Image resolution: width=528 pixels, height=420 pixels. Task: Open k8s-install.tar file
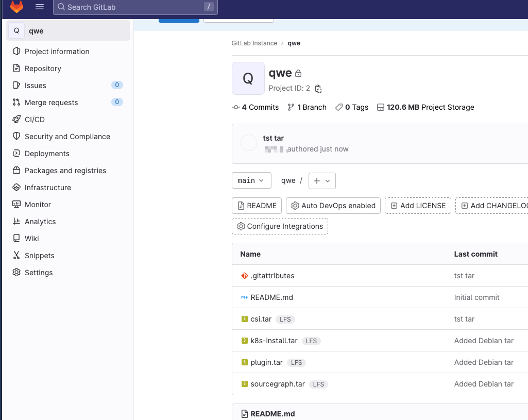(x=274, y=341)
